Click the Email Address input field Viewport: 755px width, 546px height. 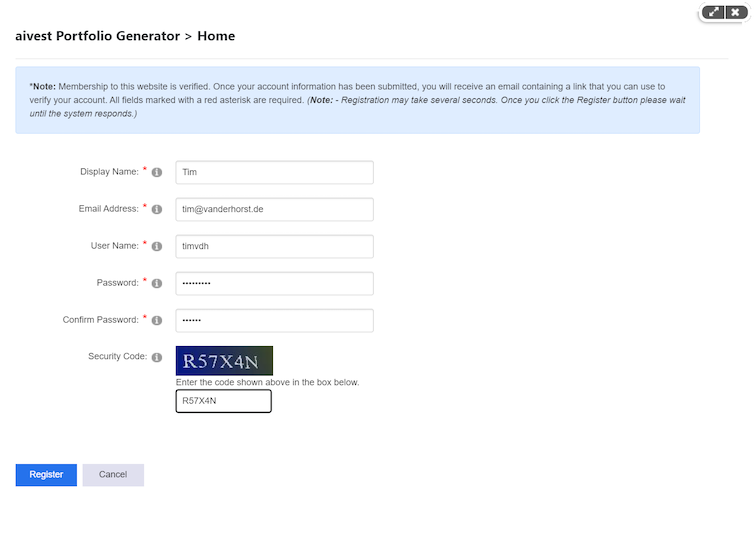(x=274, y=209)
